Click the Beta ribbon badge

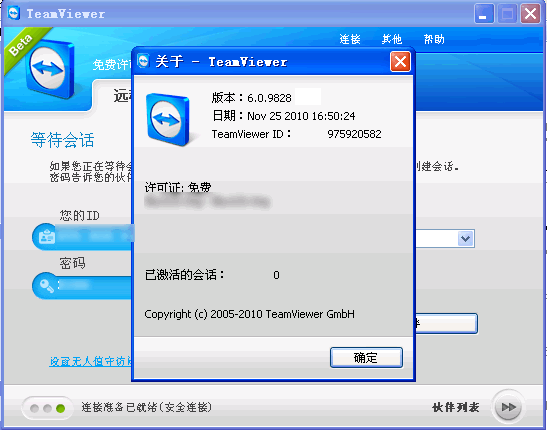tap(22, 46)
